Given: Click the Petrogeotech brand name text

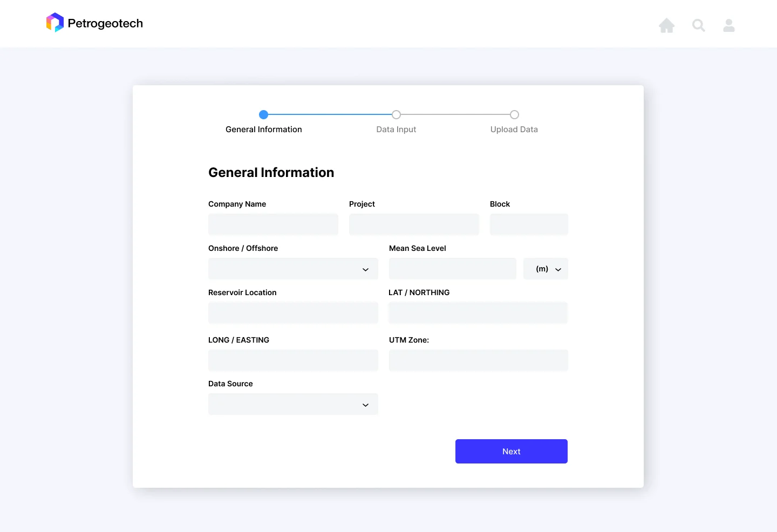Looking at the screenshot, I should [x=105, y=23].
